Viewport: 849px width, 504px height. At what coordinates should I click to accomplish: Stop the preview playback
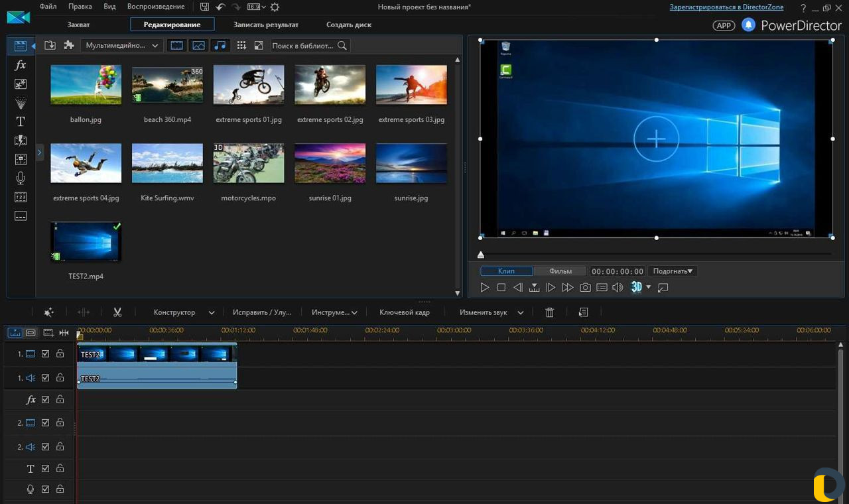click(x=501, y=287)
